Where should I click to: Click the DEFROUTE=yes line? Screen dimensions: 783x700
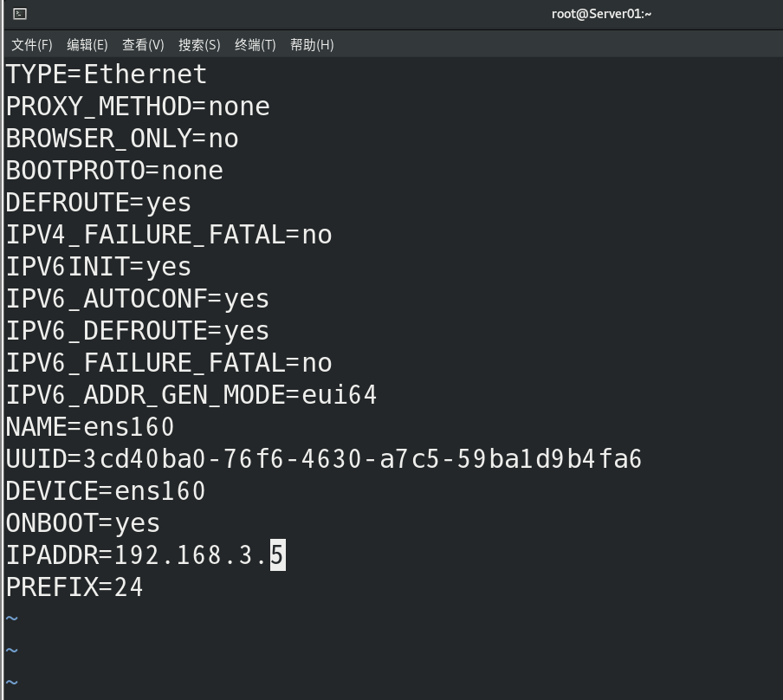[x=99, y=203]
